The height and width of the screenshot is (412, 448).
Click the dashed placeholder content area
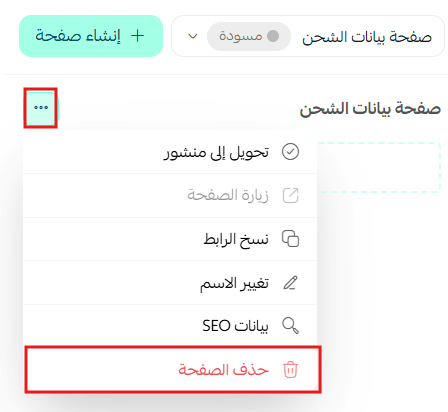pos(379,168)
